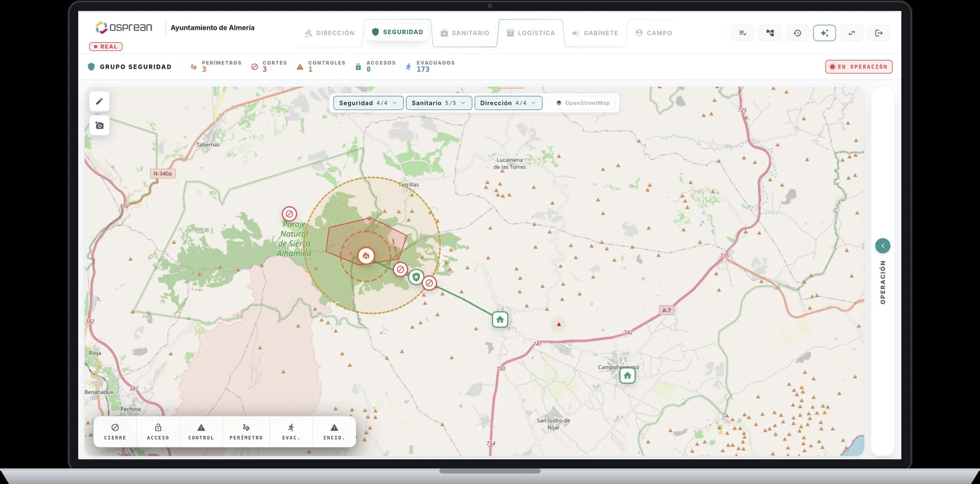Select the Incid. warning tool
This screenshot has width=980, height=484.
coord(334,432)
